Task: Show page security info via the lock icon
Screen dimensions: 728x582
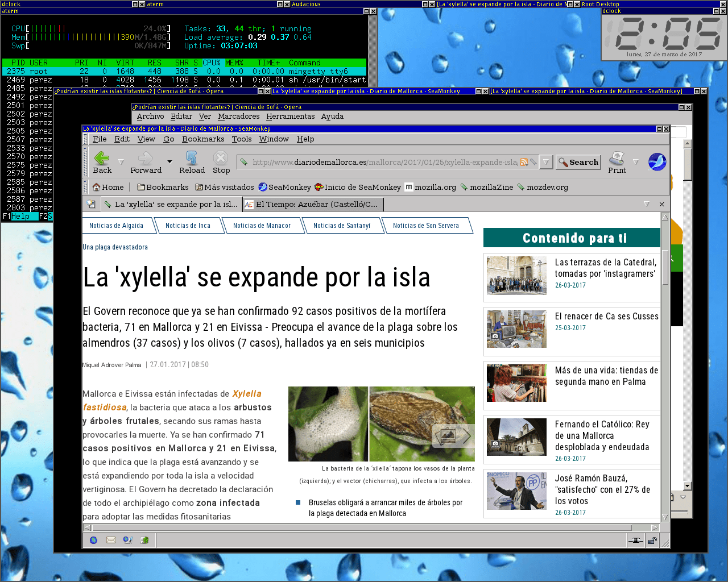Action: (652, 541)
